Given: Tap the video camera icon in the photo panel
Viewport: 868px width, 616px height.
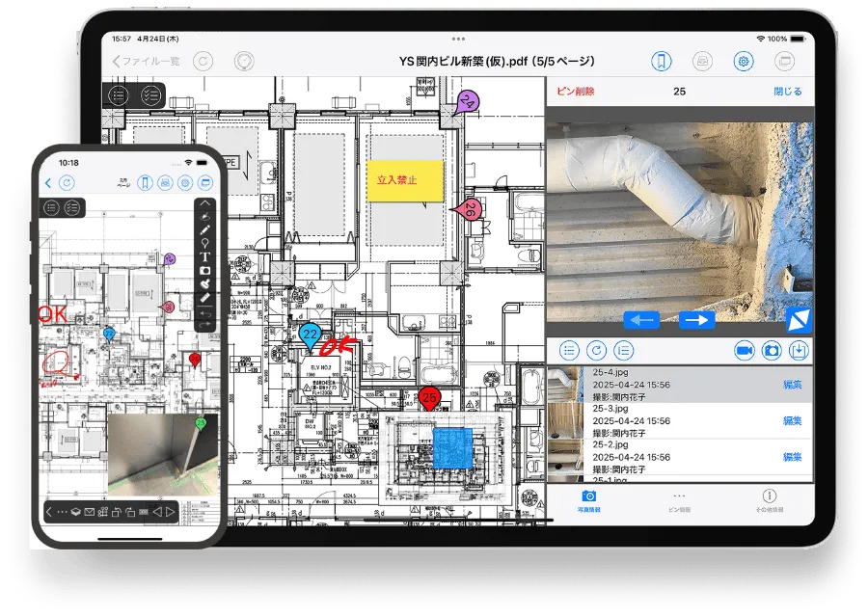Looking at the screenshot, I should coord(745,350).
